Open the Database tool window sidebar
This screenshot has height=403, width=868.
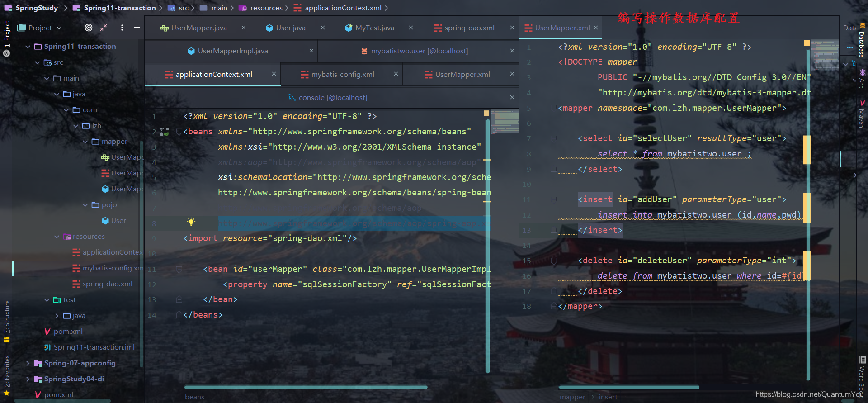tap(862, 41)
